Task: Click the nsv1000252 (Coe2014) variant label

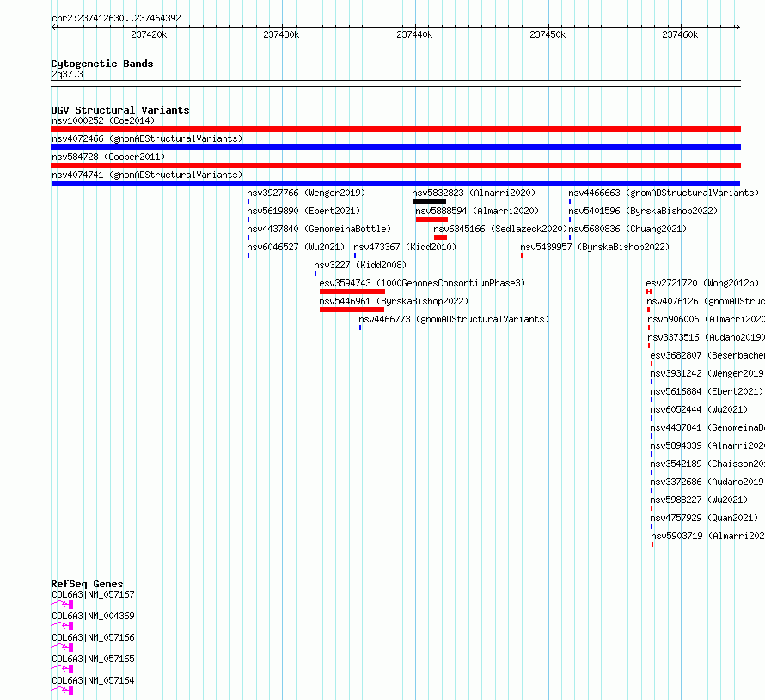Action: click(x=103, y=120)
